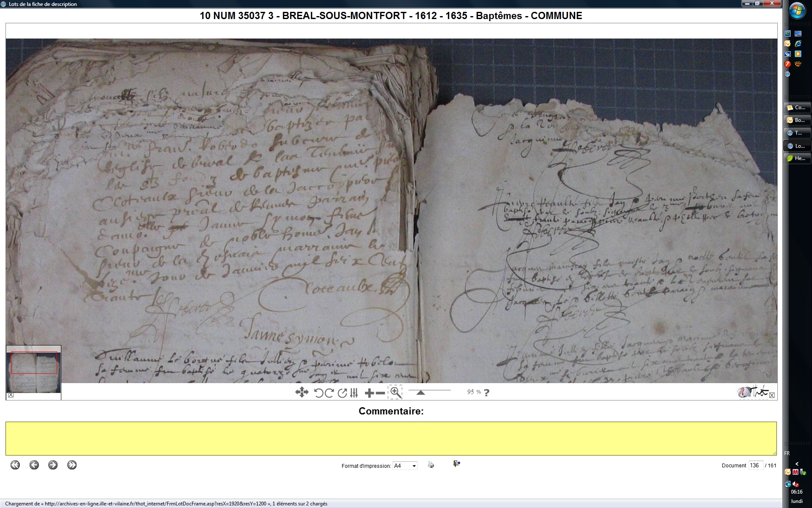The width and height of the screenshot is (812, 508).
Task: Open the Format d'impression dropdown
Action: (x=405, y=466)
